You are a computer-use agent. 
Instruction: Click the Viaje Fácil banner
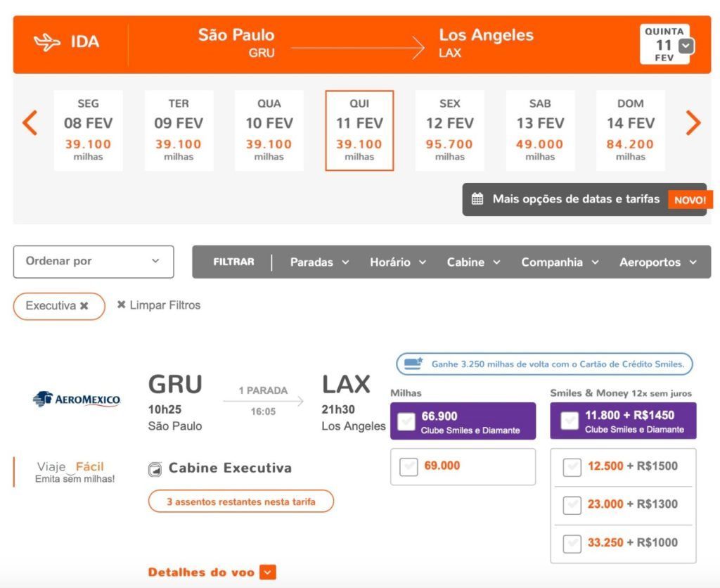tap(75, 472)
